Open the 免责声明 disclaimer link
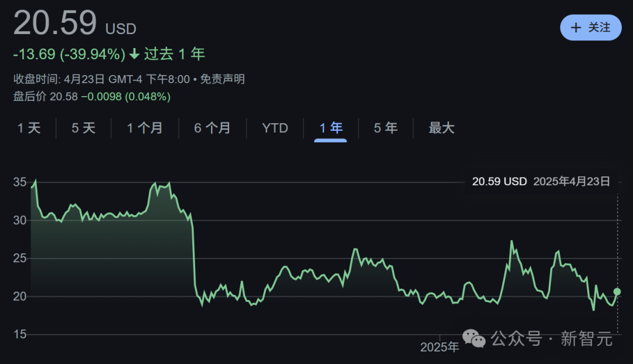This screenshot has height=364, width=633. click(x=223, y=79)
